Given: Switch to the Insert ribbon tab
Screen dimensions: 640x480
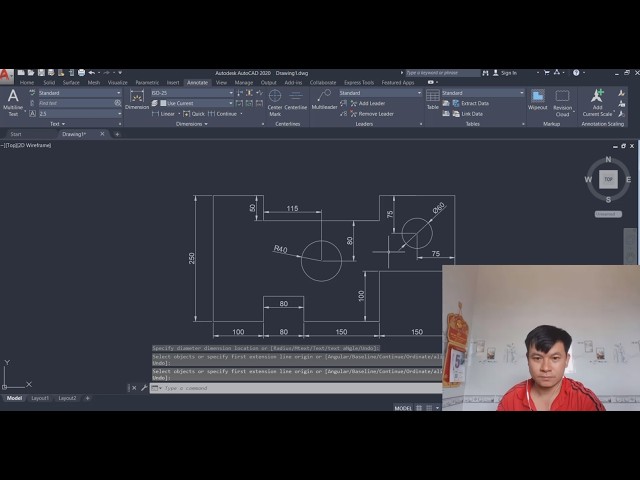Looking at the screenshot, I should tap(173, 82).
